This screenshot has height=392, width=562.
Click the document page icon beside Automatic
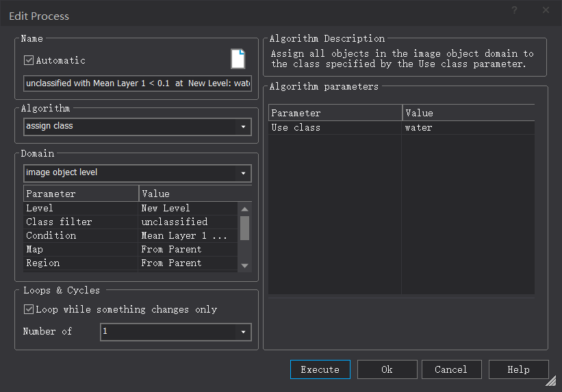pos(238,59)
